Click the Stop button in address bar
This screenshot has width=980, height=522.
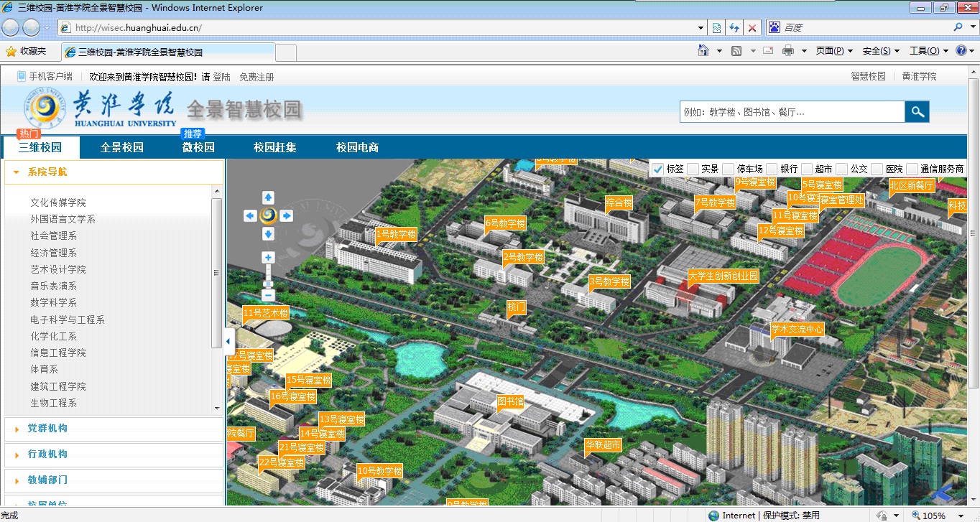(752, 27)
